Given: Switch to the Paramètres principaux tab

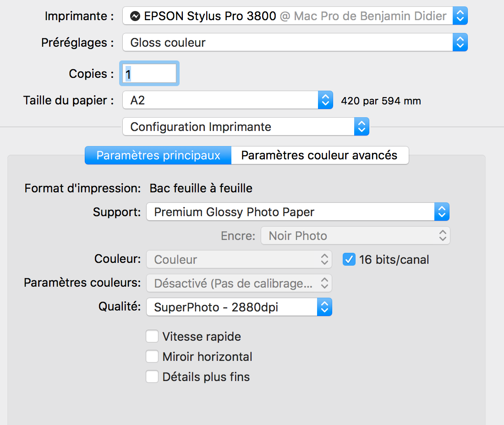Looking at the screenshot, I should [x=158, y=155].
